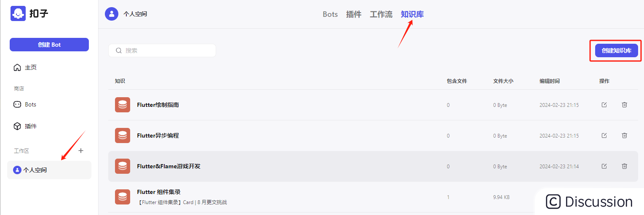Switch to the 插件 tab

(x=354, y=14)
